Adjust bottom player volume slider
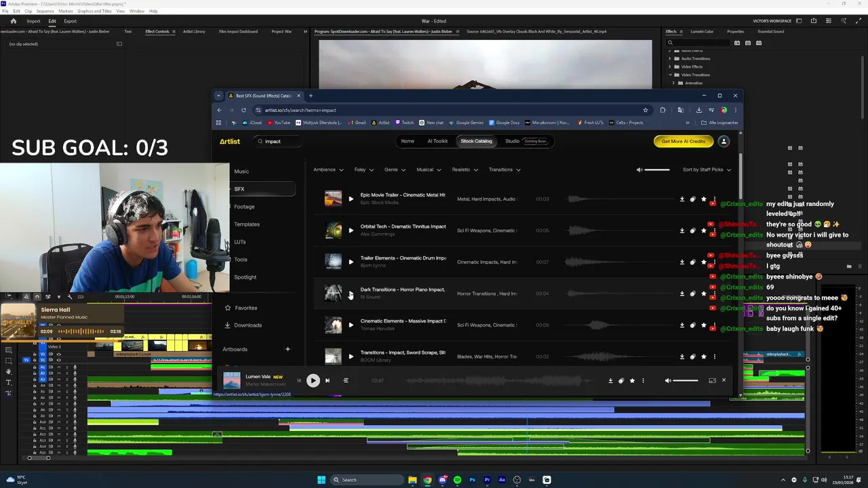This screenshot has height=488, width=868. (x=686, y=380)
